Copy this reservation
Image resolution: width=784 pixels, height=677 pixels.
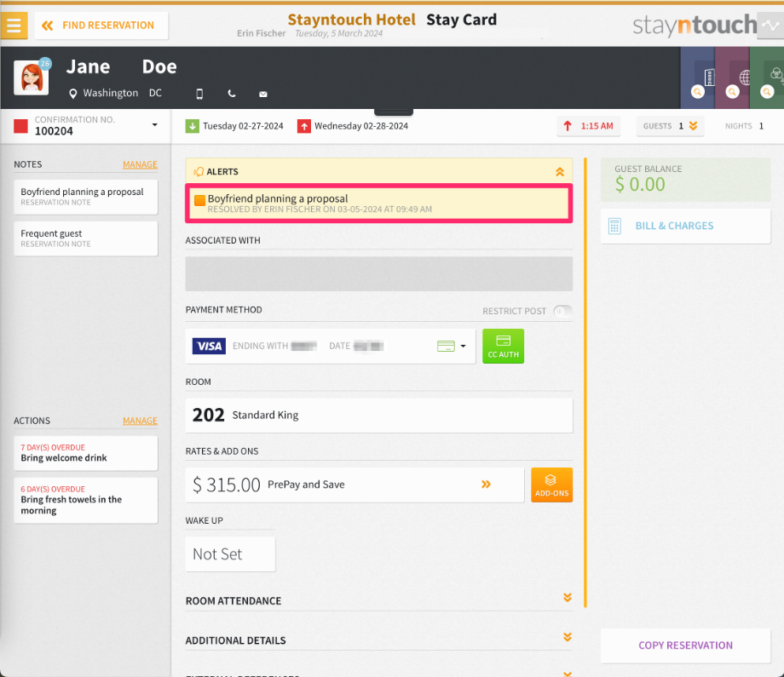(685, 645)
